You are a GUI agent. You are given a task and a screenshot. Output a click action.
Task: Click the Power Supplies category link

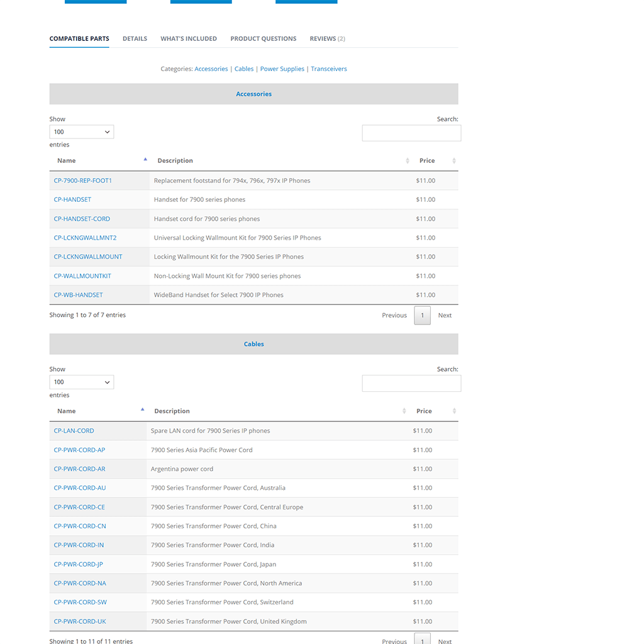(x=282, y=69)
